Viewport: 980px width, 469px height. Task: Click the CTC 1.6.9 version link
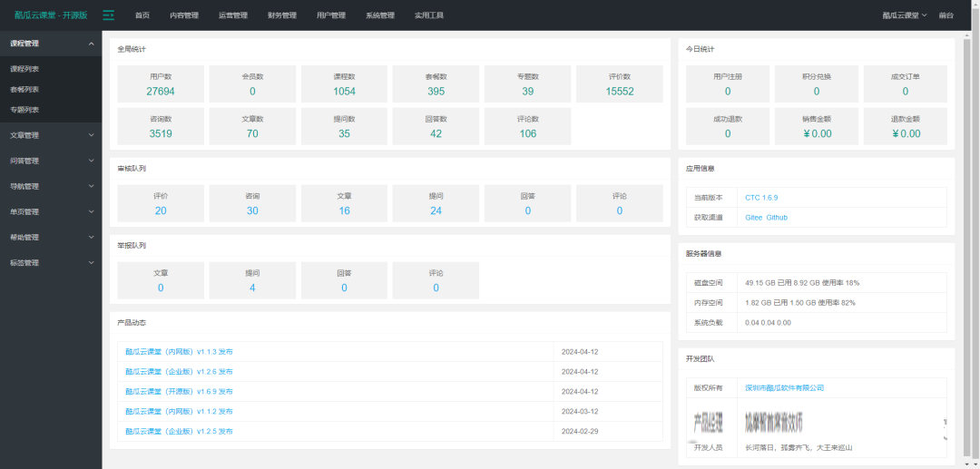pyautogui.click(x=761, y=197)
